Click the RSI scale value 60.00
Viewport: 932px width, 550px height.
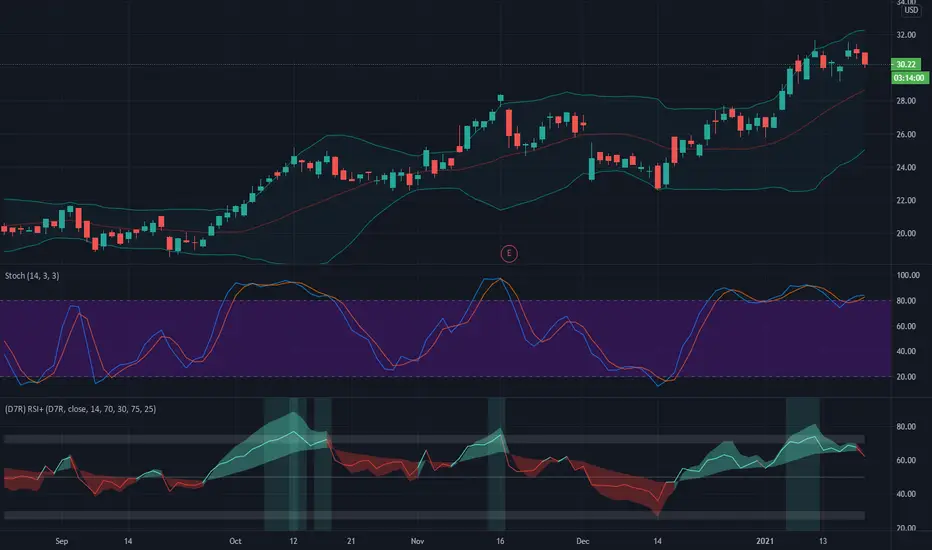point(906,460)
